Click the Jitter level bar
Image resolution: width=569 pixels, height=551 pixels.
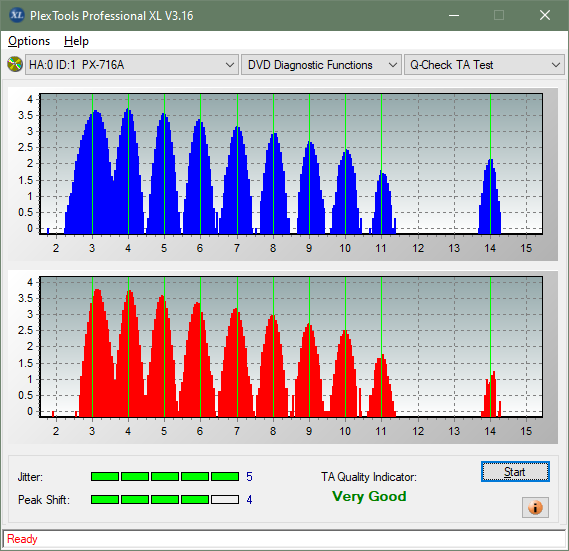click(165, 477)
